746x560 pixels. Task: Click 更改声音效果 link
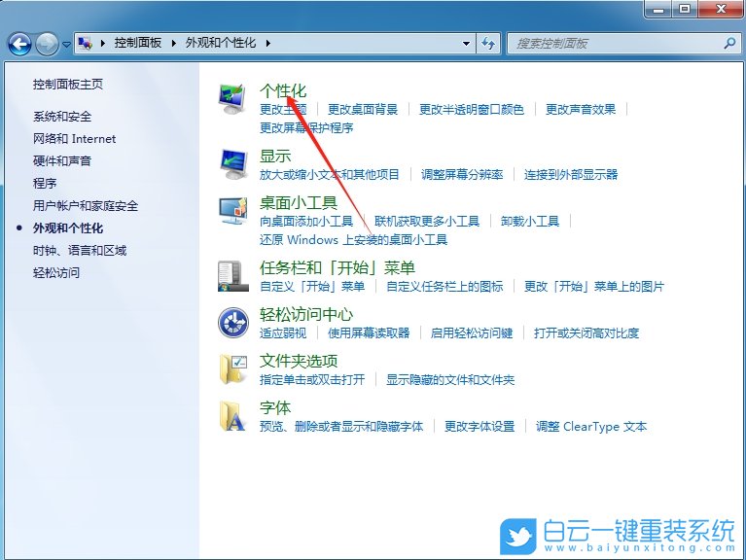click(x=581, y=110)
